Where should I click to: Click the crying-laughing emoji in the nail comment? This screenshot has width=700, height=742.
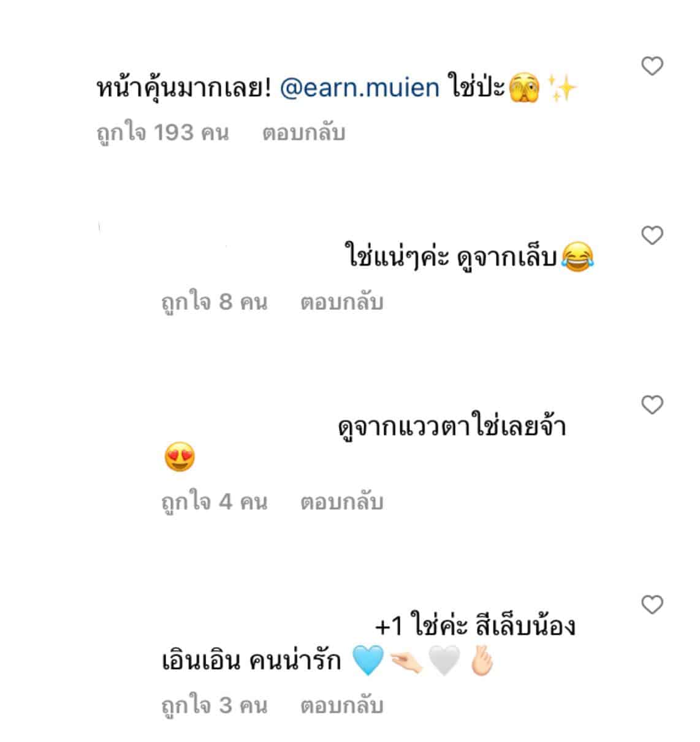pyautogui.click(x=576, y=258)
